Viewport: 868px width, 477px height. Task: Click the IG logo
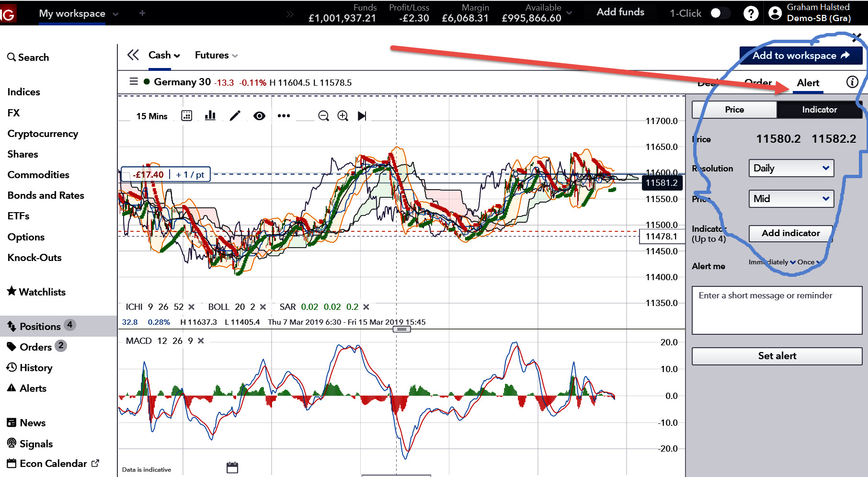8,13
